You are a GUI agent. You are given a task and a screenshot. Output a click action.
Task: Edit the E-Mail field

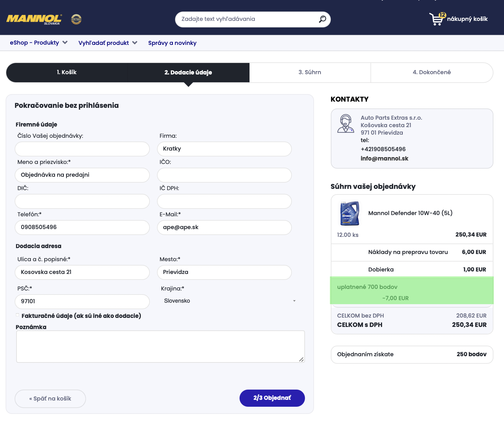pos(224,228)
